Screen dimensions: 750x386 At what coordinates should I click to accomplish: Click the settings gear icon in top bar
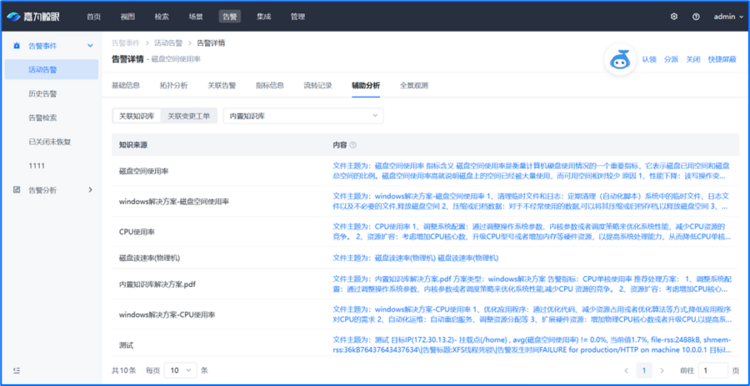pos(674,16)
